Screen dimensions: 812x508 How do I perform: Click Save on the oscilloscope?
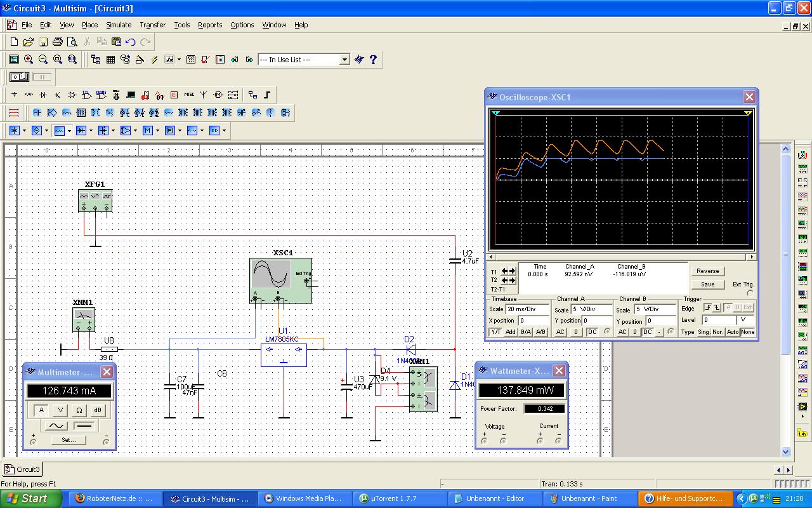(707, 284)
